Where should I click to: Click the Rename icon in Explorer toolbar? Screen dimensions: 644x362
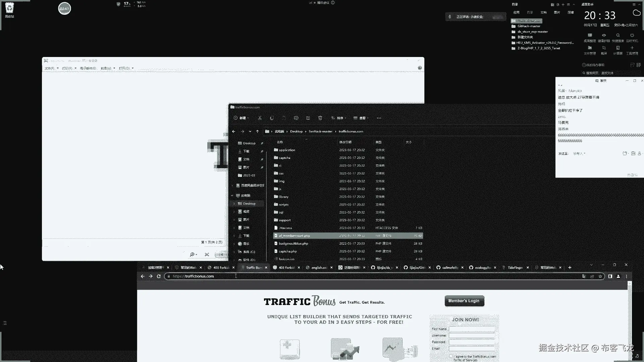[296, 118]
